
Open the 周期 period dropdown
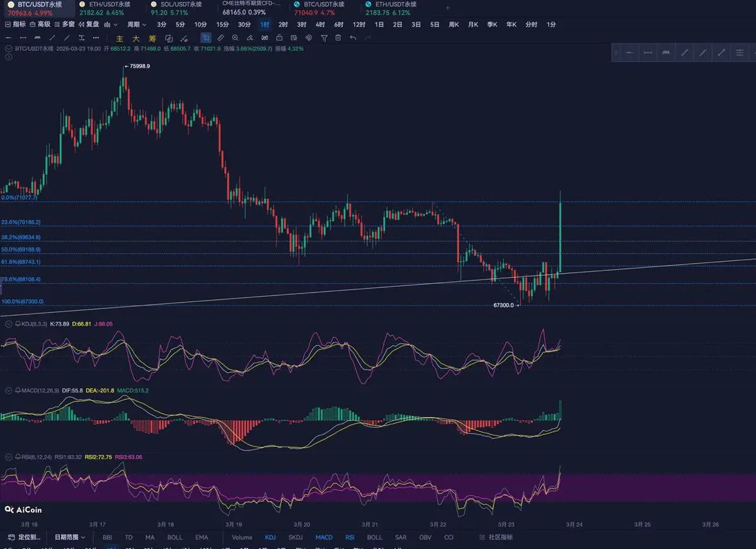(x=137, y=25)
